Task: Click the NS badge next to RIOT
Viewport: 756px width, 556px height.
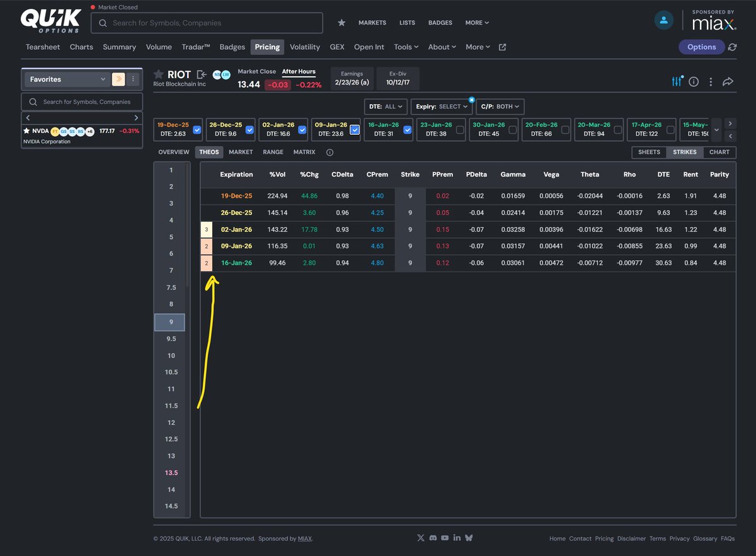Action: 217,74
